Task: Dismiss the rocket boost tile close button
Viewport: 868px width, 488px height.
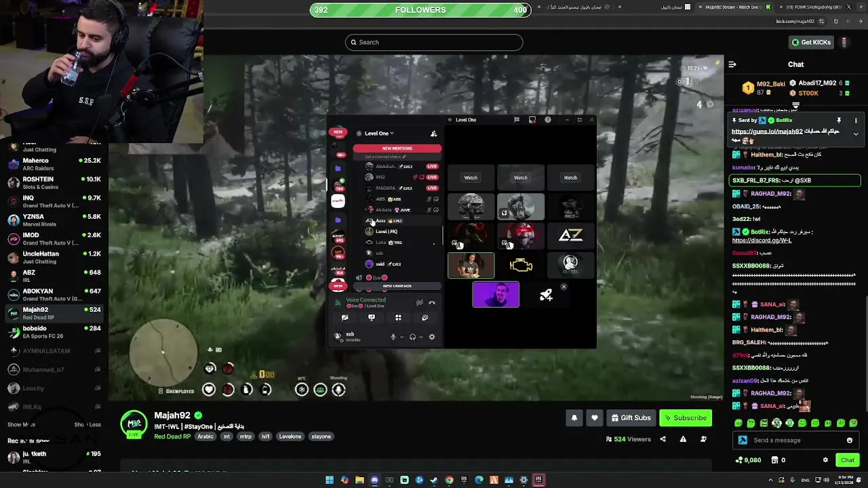Action: [x=564, y=287]
